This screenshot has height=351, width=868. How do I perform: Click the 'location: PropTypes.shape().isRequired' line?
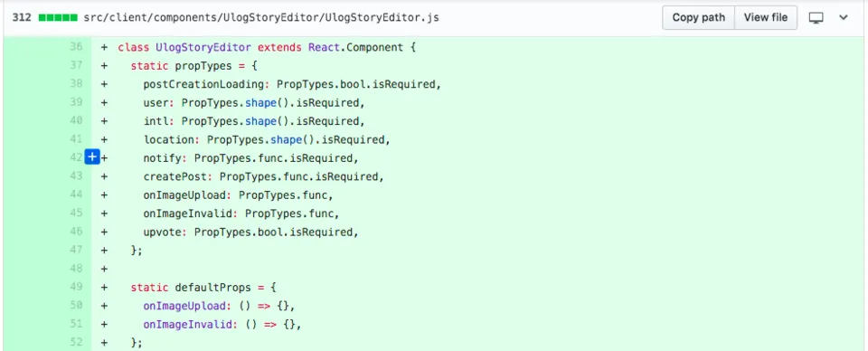coord(268,140)
